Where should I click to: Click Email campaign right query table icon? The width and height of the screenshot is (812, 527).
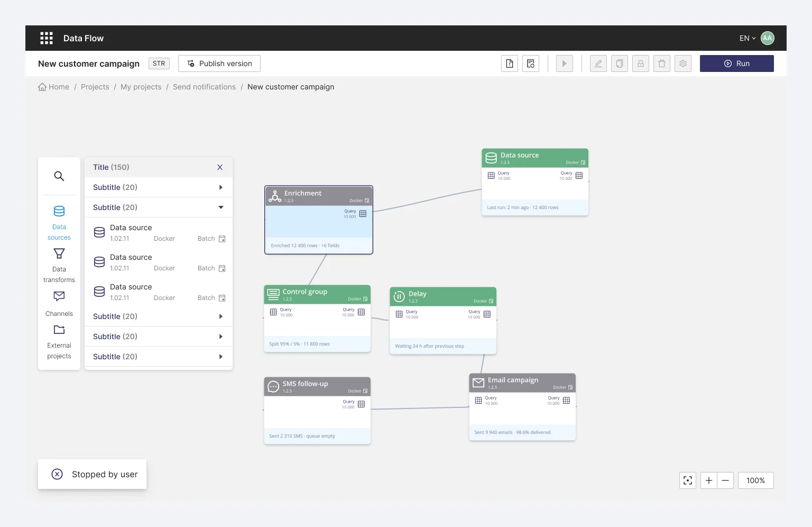click(566, 401)
